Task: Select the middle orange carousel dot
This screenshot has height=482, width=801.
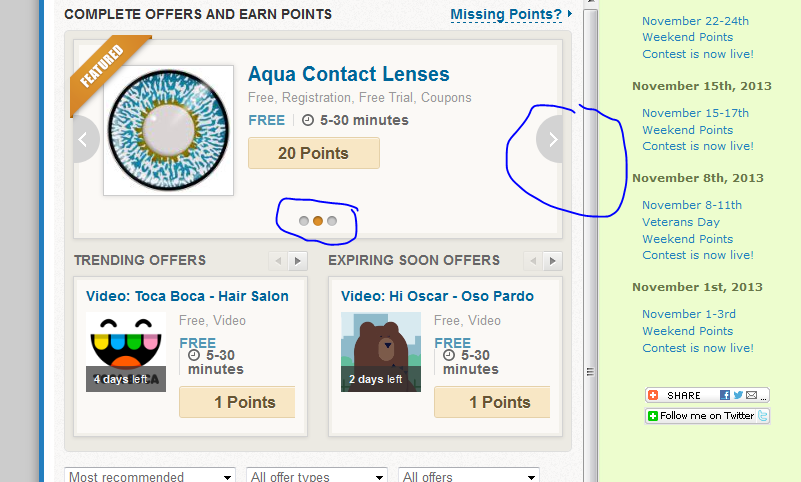Action: 318,221
